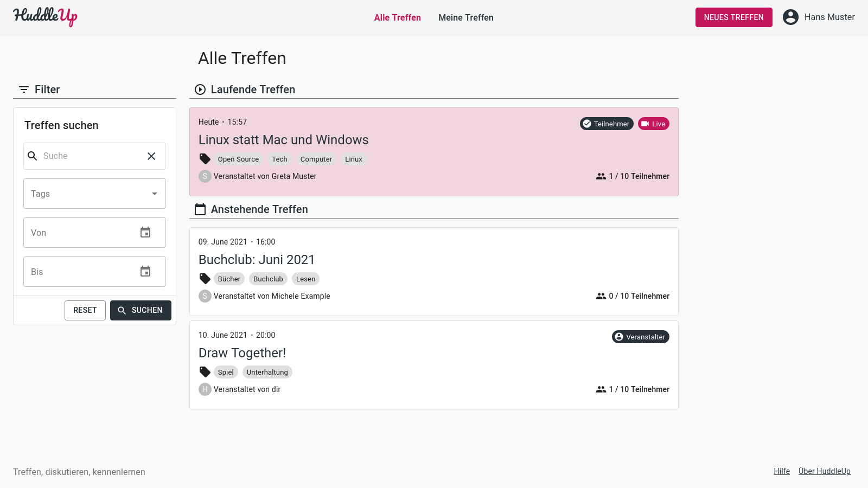Expand the Tags dropdown
868x488 pixels.
(x=94, y=194)
